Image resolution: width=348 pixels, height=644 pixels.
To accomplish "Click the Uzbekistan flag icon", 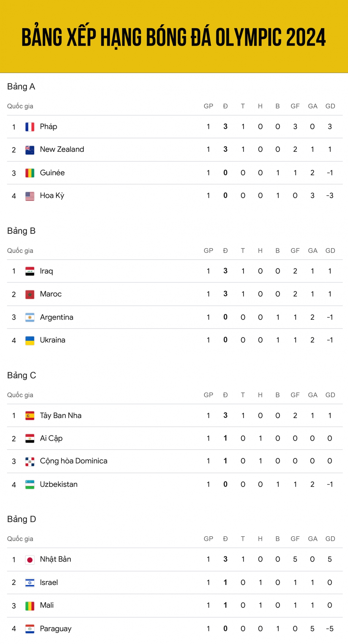I will pyautogui.click(x=30, y=484).
